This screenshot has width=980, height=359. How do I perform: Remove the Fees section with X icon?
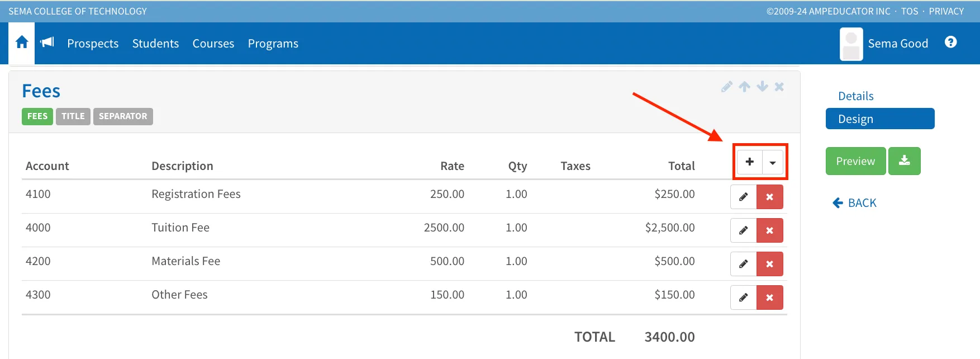point(779,87)
